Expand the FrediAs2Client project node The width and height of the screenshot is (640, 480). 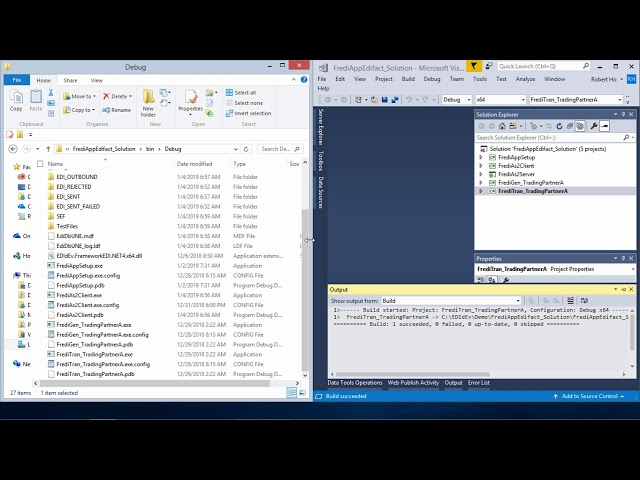[x=481, y=166]
